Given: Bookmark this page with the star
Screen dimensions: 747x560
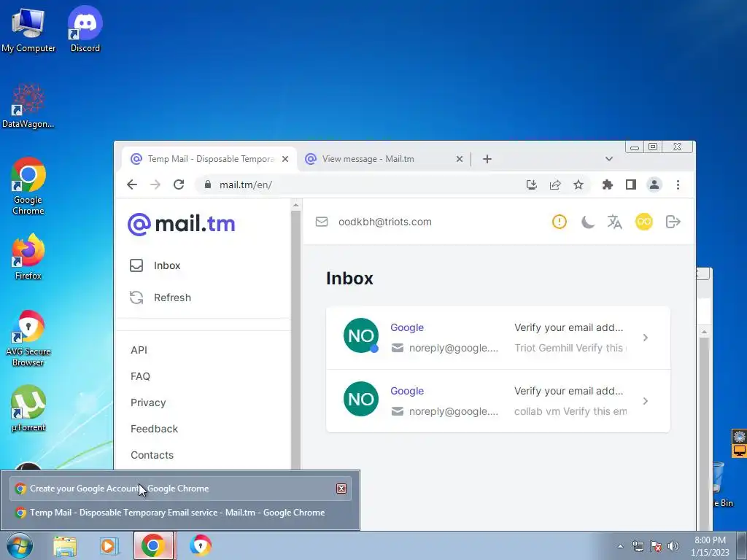Looking at the screenshot, I should coord(578,184).
